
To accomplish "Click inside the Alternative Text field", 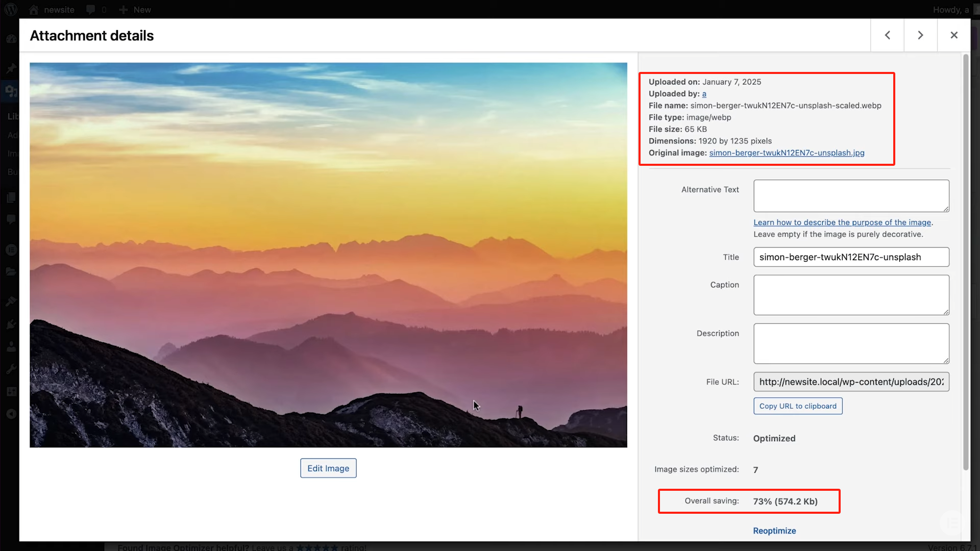I will click(850, 195).
